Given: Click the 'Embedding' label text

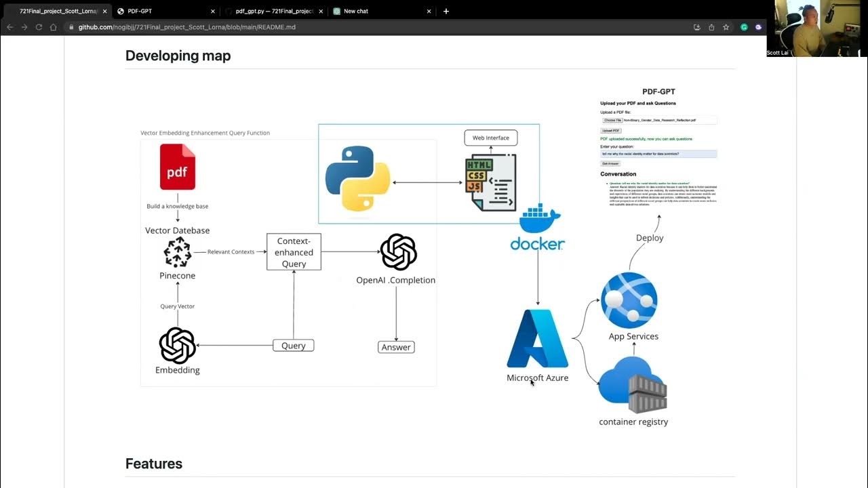Looking at the screenshot, I should 178,370.
